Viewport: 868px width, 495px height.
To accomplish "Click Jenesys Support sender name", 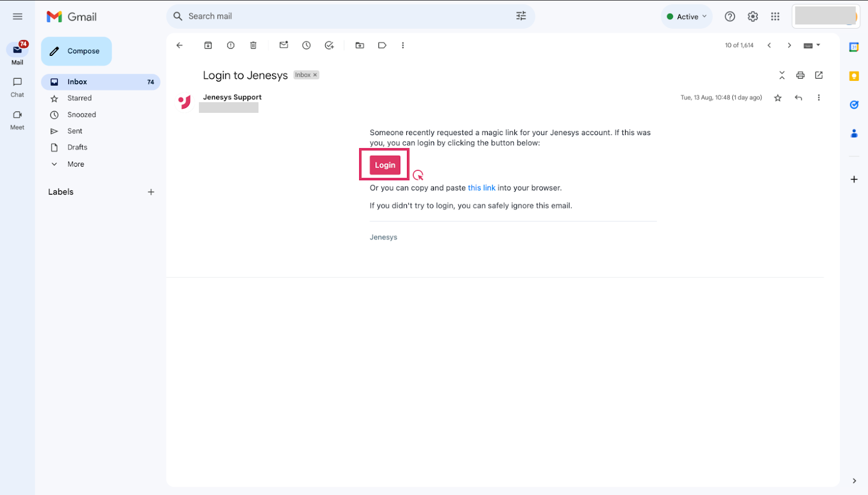I will pos(232,97).
